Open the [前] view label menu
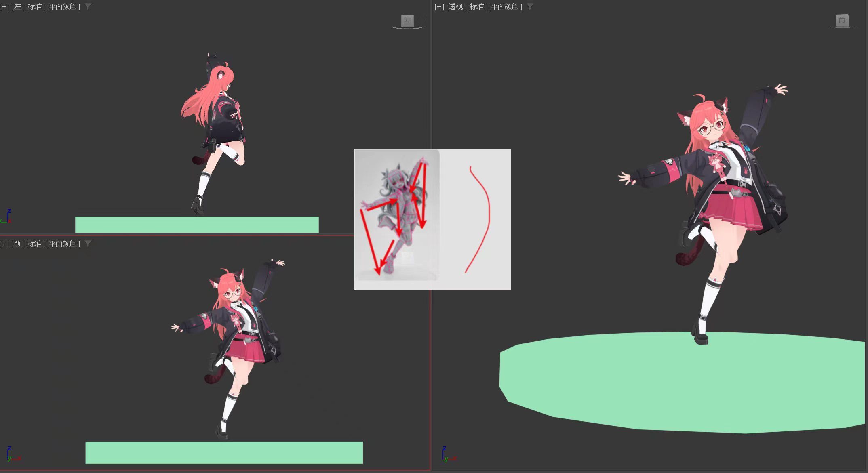This screenshot has width=868, height=473. pyautogui.click(x=18, y=244)
